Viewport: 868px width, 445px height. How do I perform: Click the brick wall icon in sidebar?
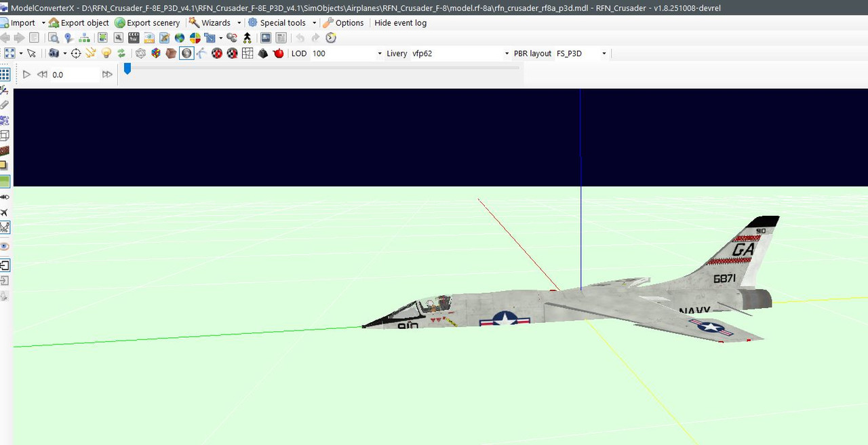click(x=5, y=151)
